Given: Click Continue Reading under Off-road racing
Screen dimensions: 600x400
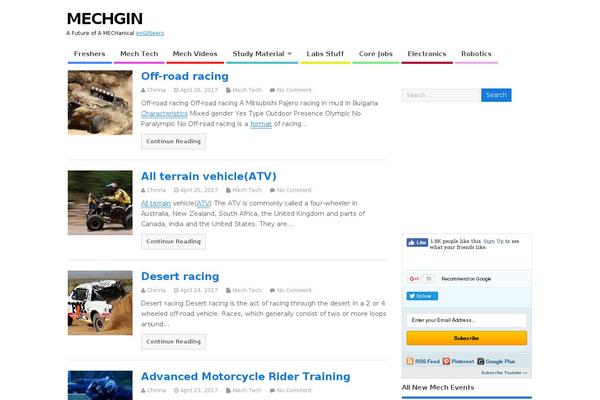Looking at the screenshot, I should [173, 141].
